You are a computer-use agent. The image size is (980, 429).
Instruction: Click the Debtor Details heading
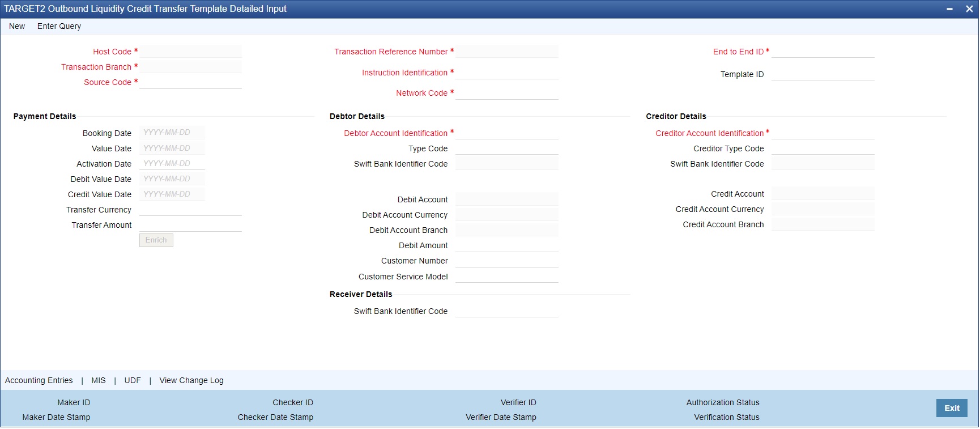[x=357, y=116]
